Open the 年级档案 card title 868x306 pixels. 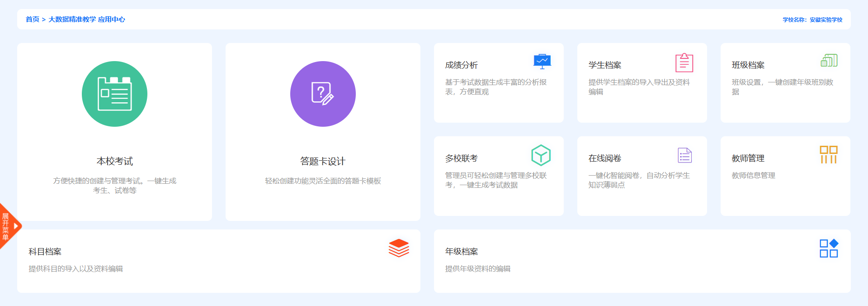[462, 252]
